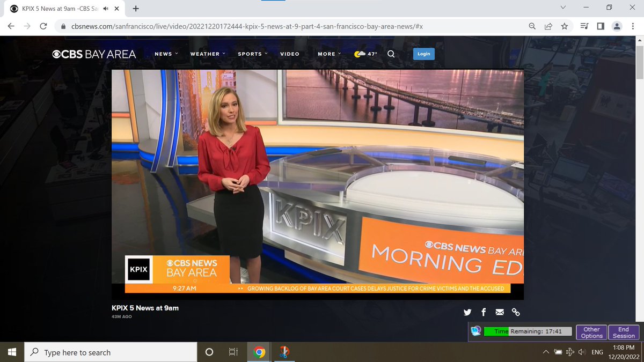Viewport: 644px width, 362px height.
Task: Click Other Options button
Action: point(591,333)
